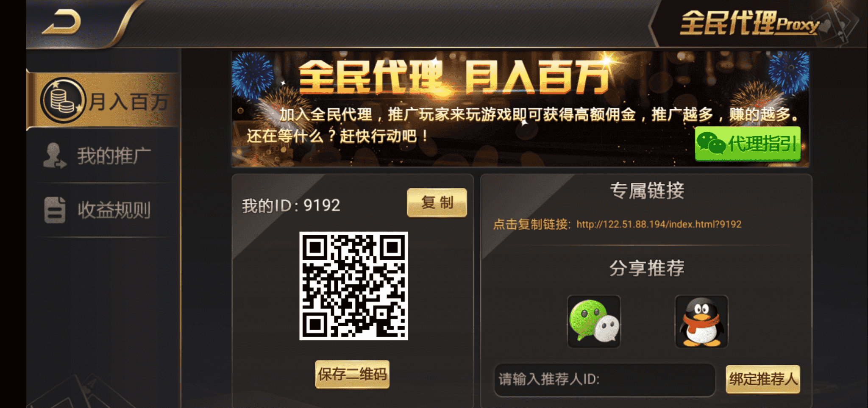The height and width of the screenshot is (408, 868).
Task: Share via the WeChat icon
Action: (x=594, y=322)
